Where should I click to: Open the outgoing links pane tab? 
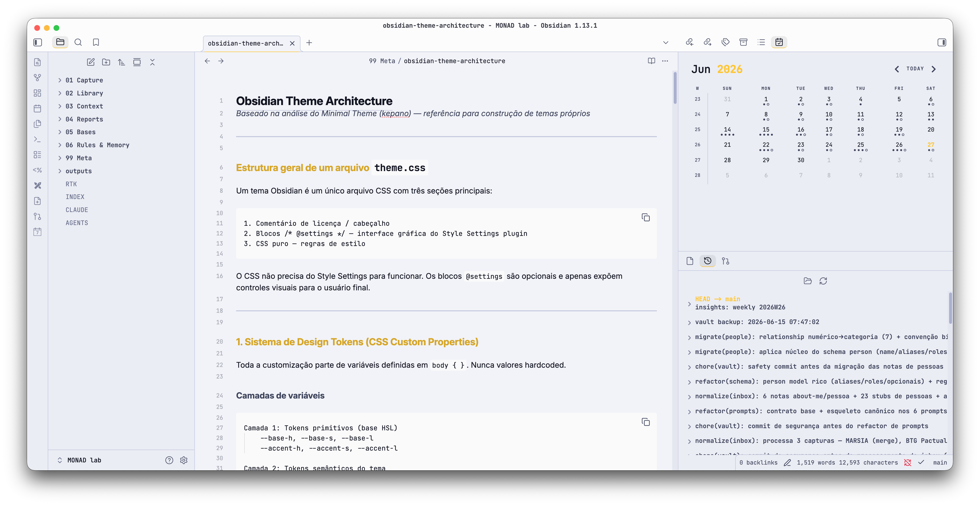tap(708, 42)
